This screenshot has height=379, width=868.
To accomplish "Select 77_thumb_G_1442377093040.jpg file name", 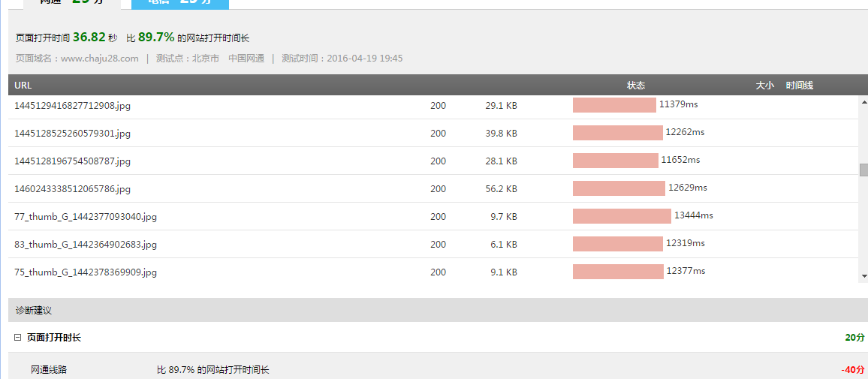I will [86, 217].
